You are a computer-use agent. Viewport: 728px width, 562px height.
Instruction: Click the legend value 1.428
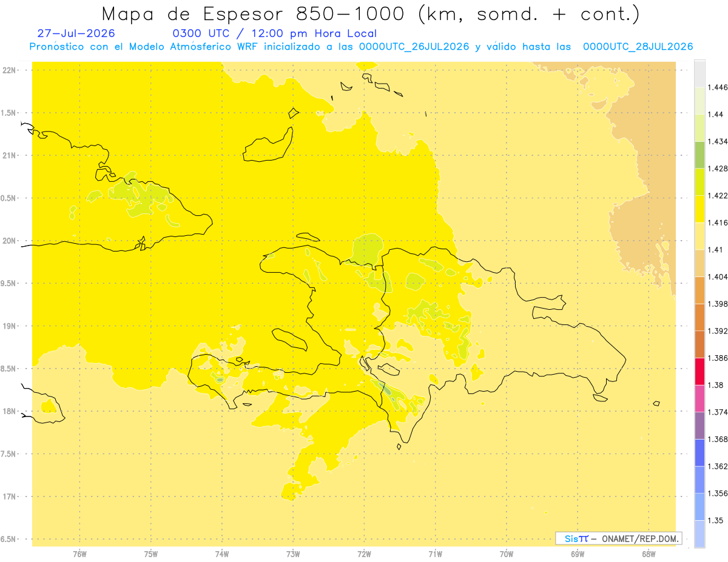pyautogui.click(x=719, y=169)
